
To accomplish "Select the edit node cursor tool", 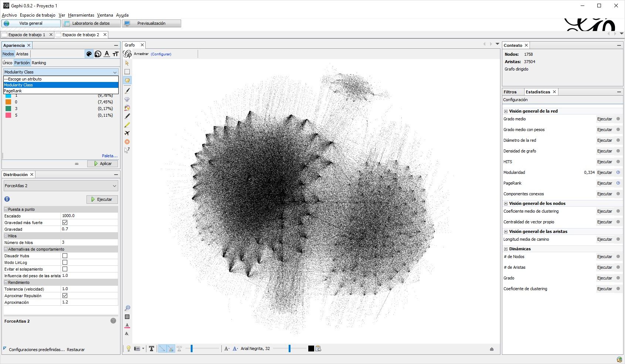I will tap(127, 150).
